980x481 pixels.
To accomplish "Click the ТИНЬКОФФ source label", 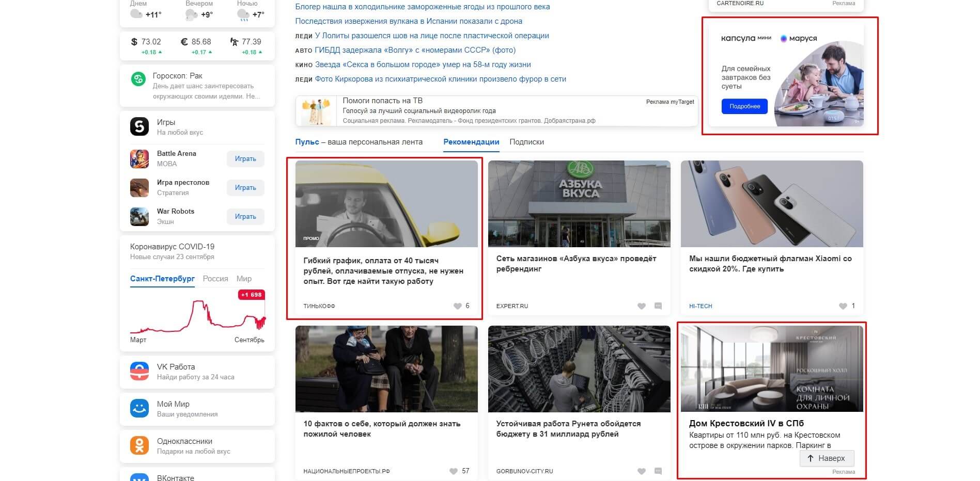I will click(319, 306).
